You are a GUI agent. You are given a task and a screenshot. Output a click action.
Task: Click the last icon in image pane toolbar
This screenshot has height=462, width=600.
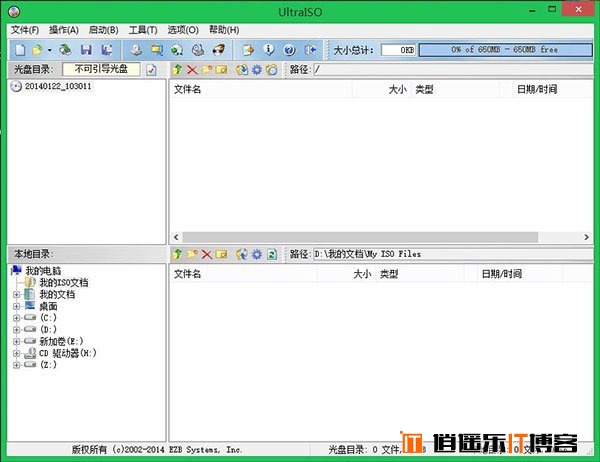pos(272,70)
